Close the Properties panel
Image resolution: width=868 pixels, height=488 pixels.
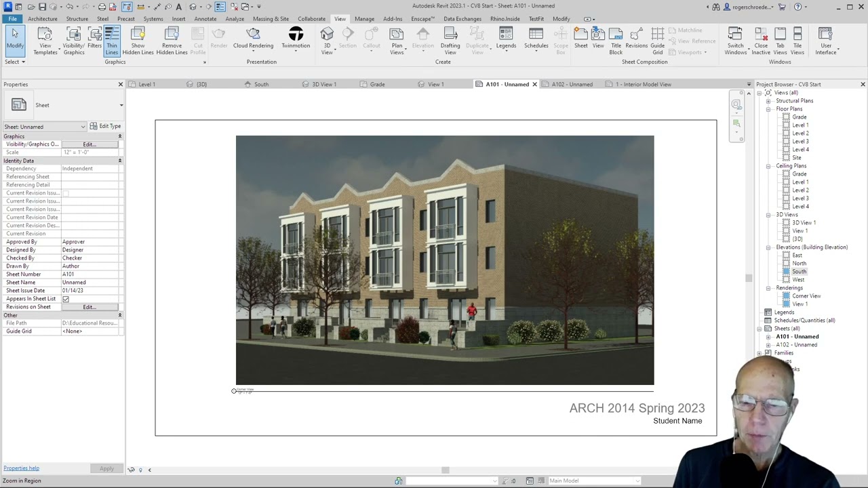tap(121, 84)
